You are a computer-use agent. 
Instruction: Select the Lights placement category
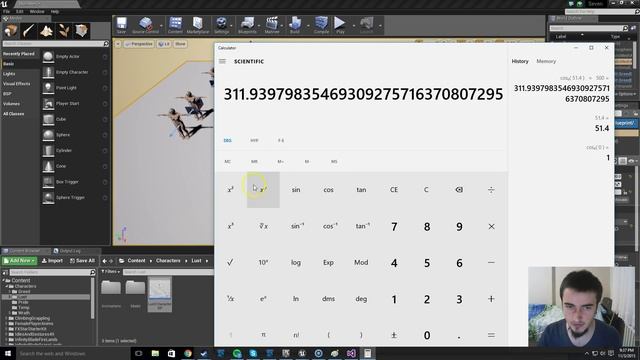[x=9, y=74]
